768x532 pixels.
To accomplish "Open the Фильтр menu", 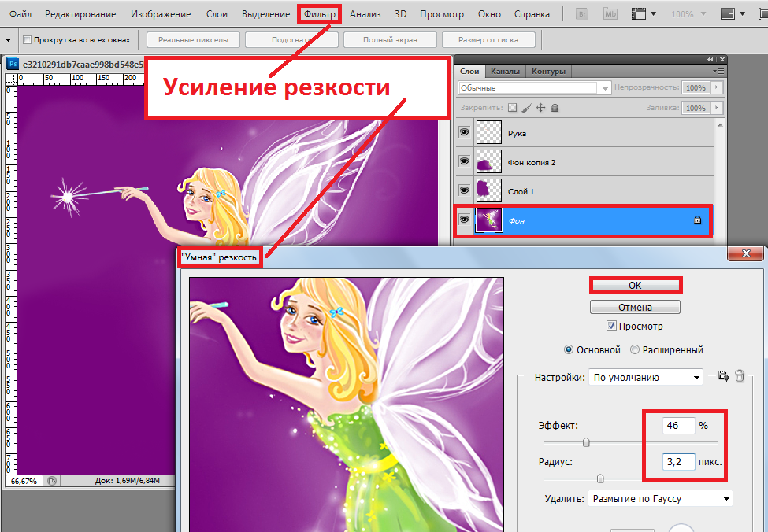I will coord(320,14).
